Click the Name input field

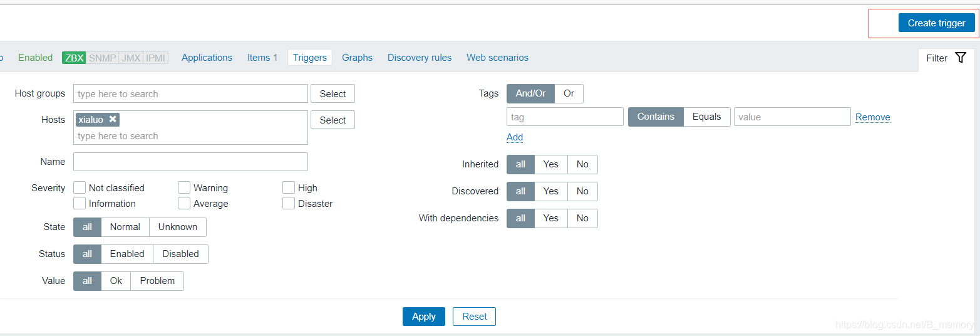click(x=190, y=162)
